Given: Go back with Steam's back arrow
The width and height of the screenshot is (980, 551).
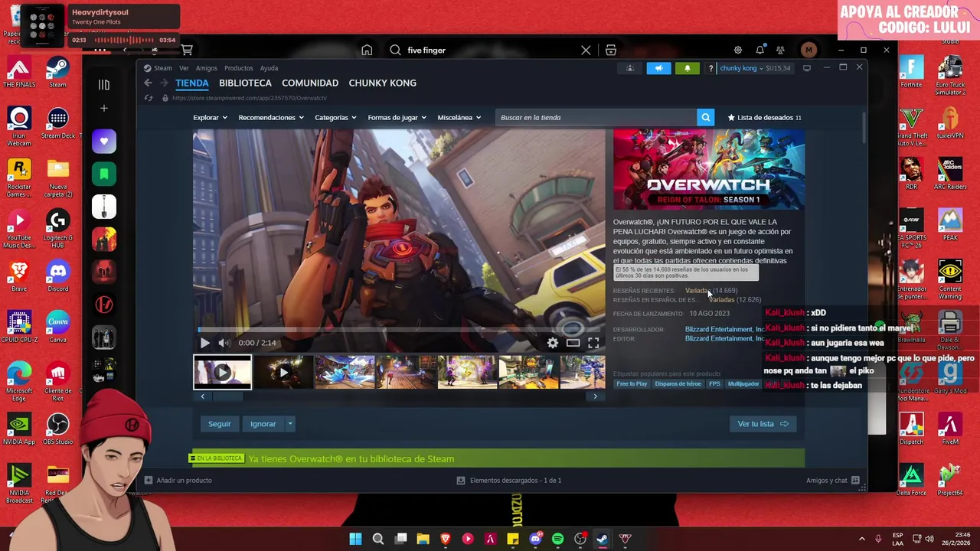Looking at the screenshot, I should [149, 83].
